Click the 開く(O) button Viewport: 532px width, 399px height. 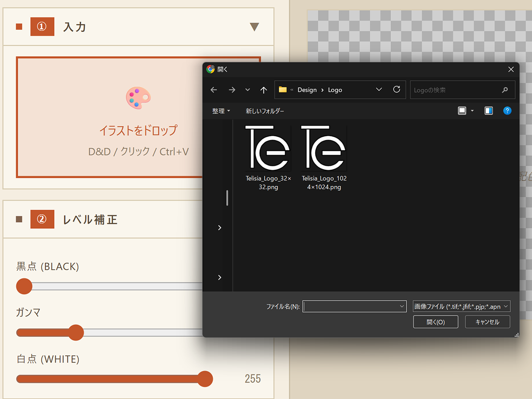click(x=435, y=322)
